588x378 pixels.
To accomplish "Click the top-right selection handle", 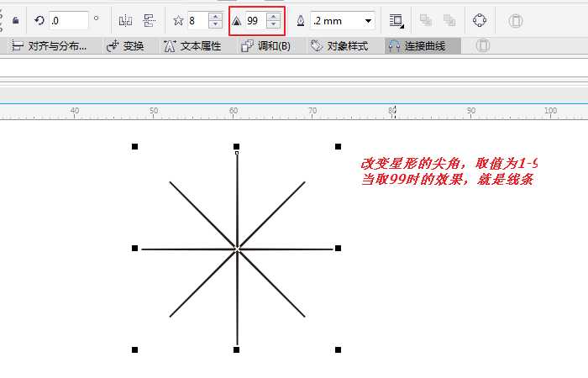I will (338, 147).
